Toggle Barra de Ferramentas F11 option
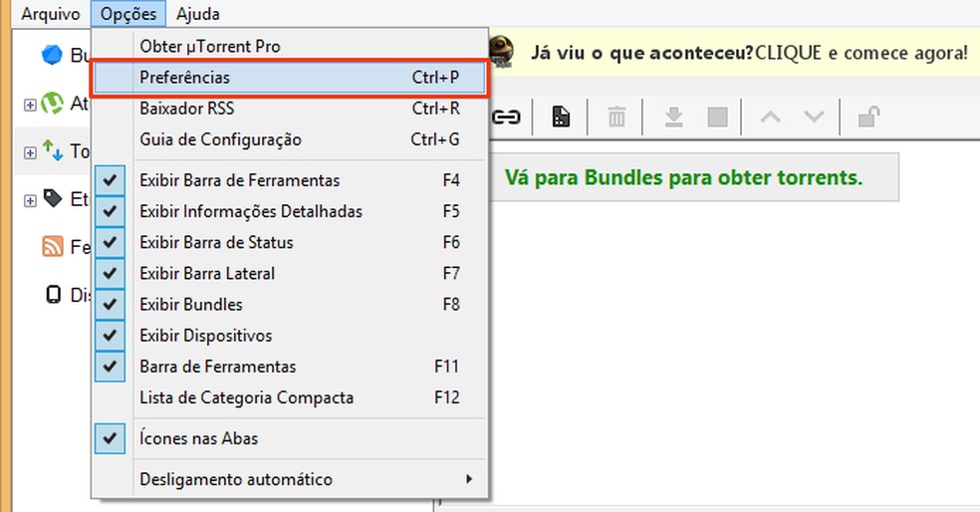Screen dimensions: 980x512 pos(290,367)
